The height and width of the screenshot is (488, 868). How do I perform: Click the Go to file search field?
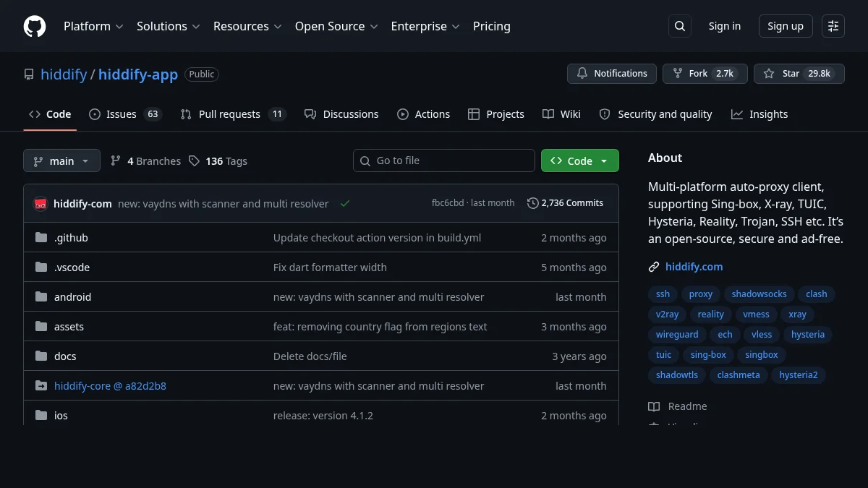tap(444, 160)
